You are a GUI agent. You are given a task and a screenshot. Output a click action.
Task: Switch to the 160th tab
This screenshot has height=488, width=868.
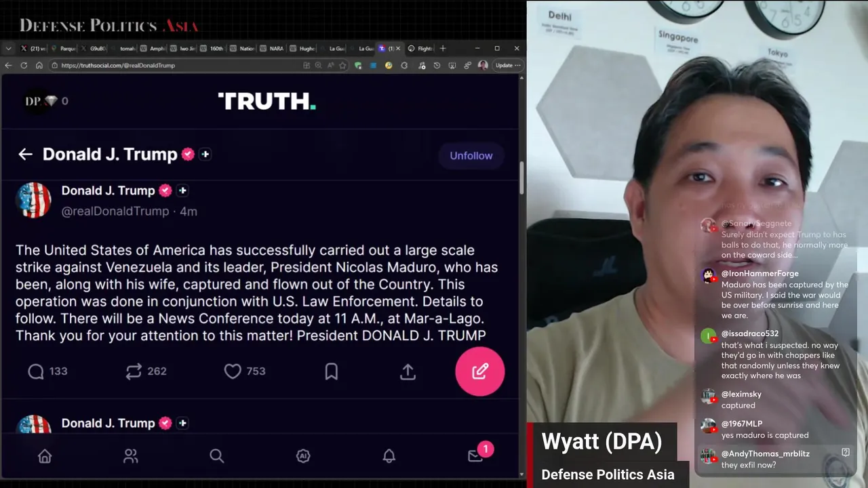coord(212,48)
